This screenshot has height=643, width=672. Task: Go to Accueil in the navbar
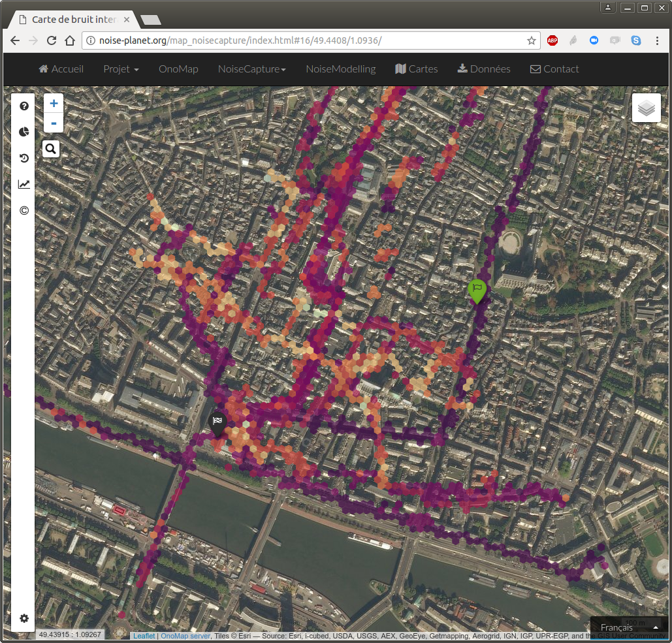tap(61, 69)
